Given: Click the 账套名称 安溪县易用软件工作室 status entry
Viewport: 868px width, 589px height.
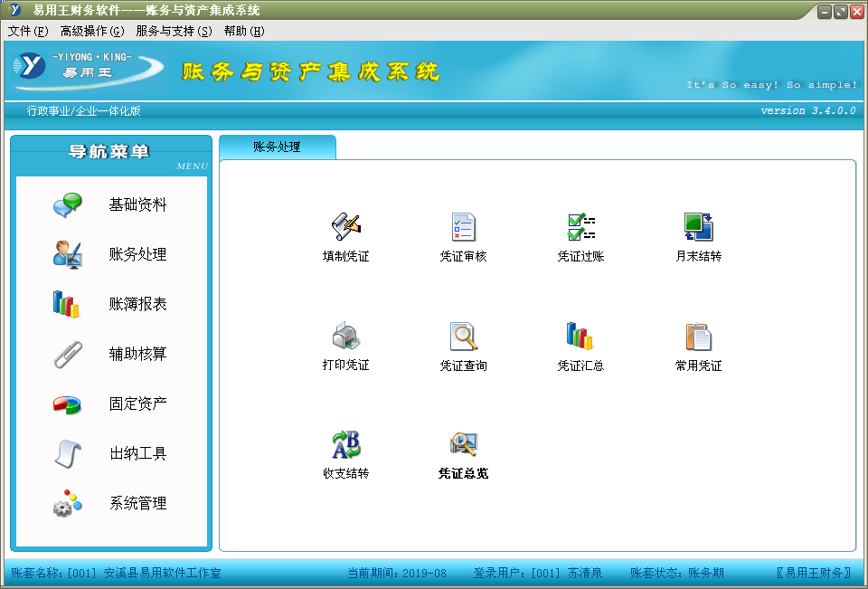Looking at the screenshot, I should coord(116,573).
